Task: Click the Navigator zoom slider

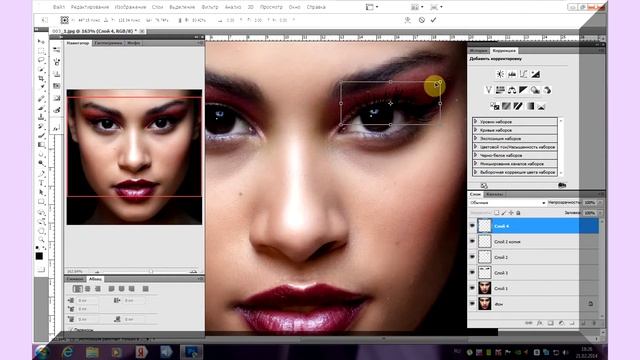Action: tap(151, 271)
